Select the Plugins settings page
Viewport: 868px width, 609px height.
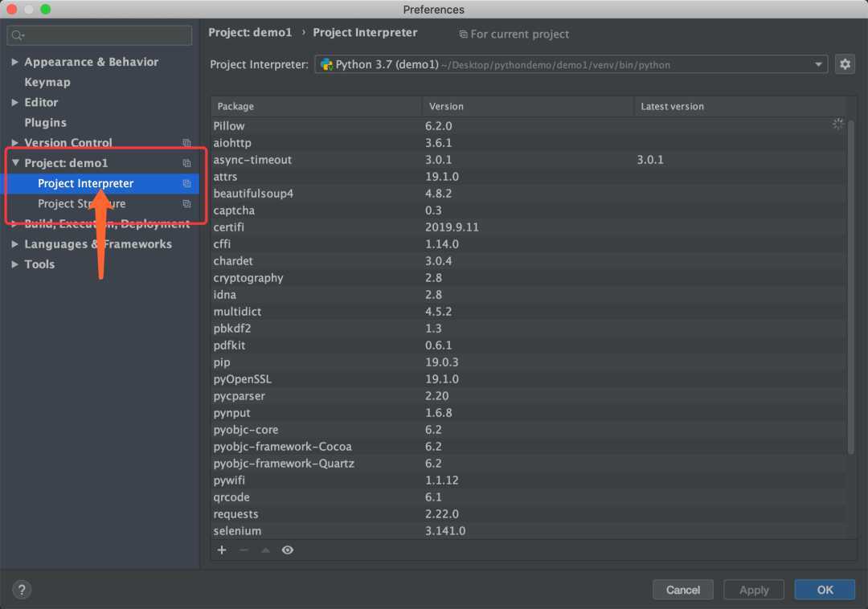45,122
